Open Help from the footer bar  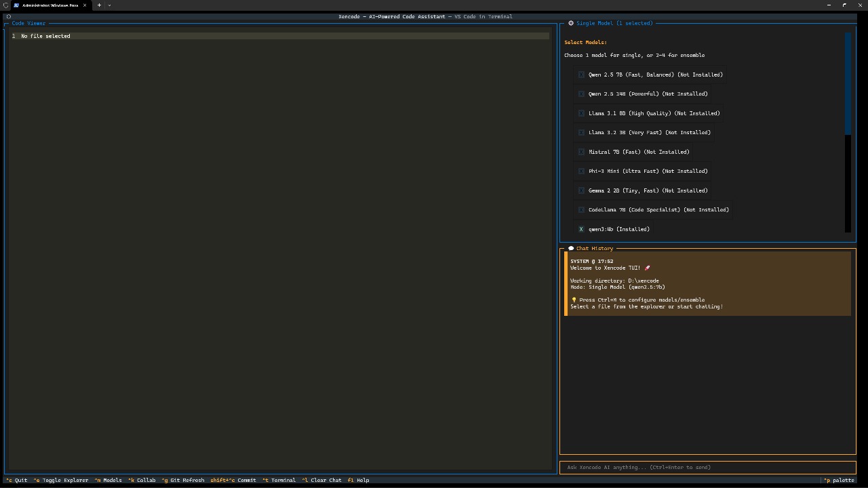pyautogui.click(x=359, y=480)
